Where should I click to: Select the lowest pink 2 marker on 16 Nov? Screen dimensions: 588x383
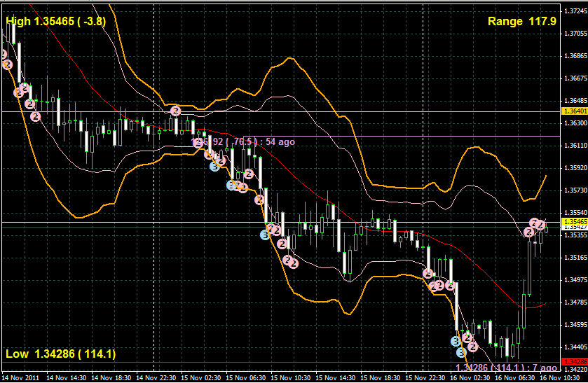[473, 347]
